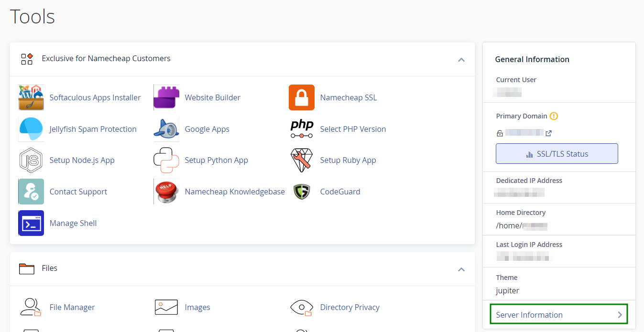This screenshot has height=332, width=644.
Task: Click the Files folder section icon
Action: pos(27,268)
